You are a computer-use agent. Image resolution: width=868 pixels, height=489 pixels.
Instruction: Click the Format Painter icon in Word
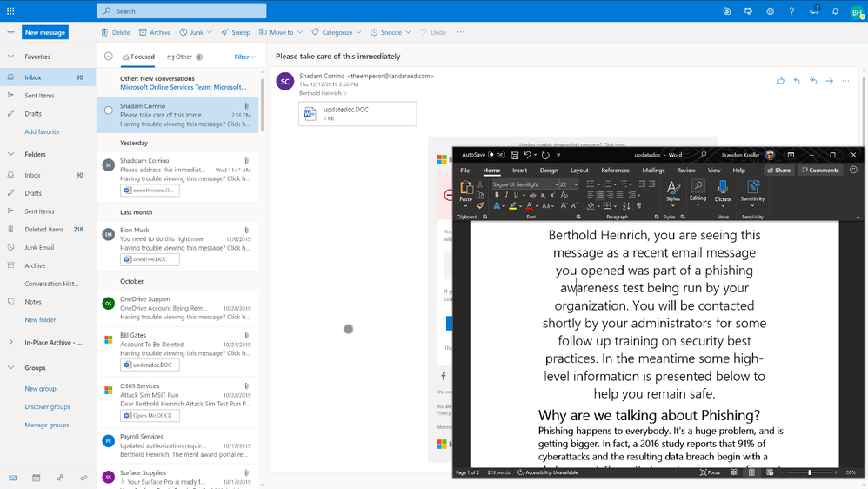(x=480, y=205)
